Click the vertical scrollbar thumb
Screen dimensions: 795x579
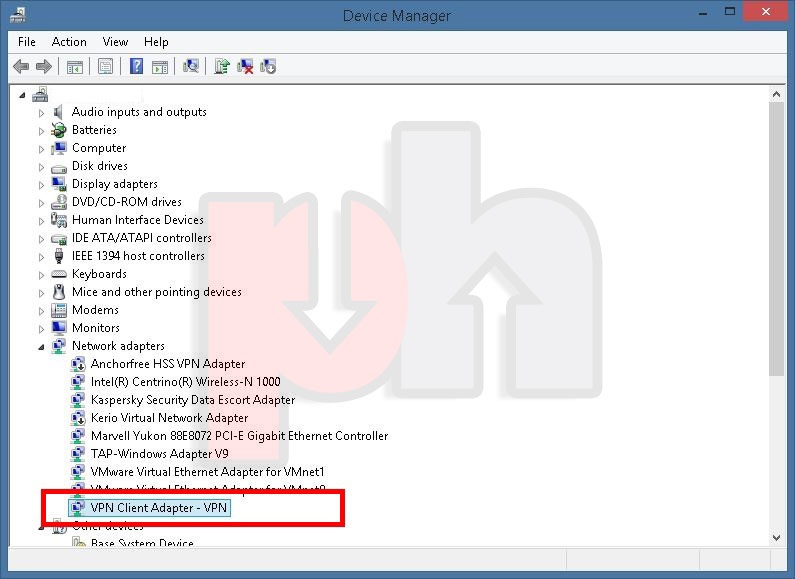click(x=776, y=239)
